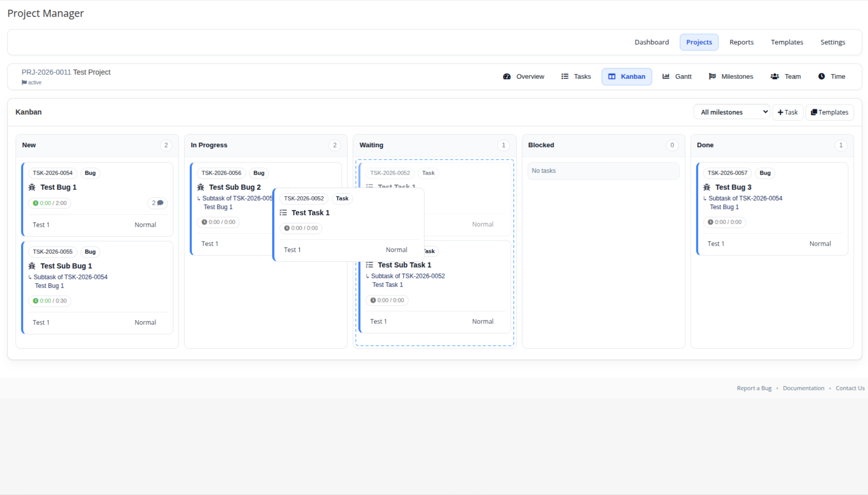
Task: Open the All milestones dropdown
Action: pos(731,112)
